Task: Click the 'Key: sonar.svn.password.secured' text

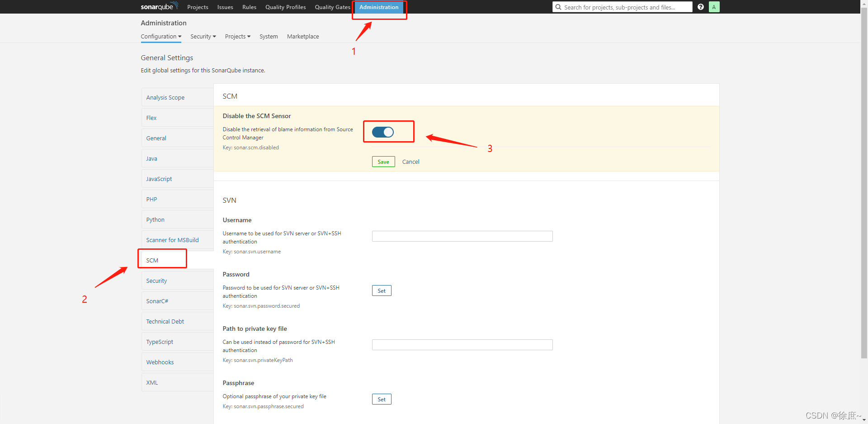Action: pos(261,306)
